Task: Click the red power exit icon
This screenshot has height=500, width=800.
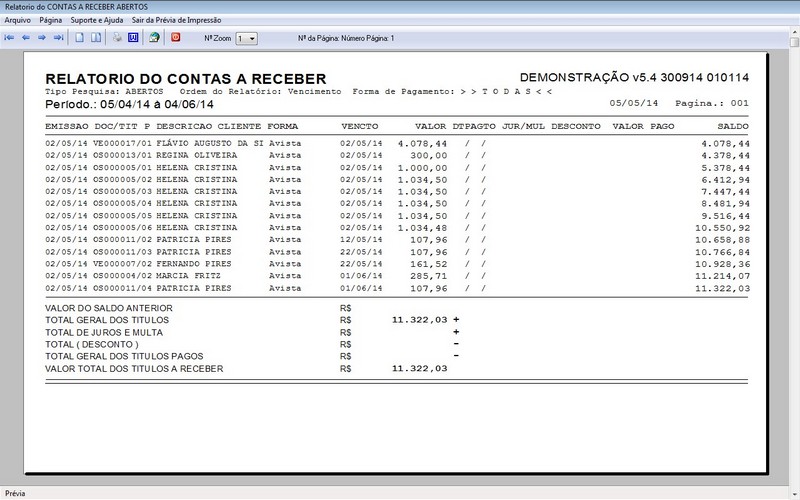Action: 176,37
